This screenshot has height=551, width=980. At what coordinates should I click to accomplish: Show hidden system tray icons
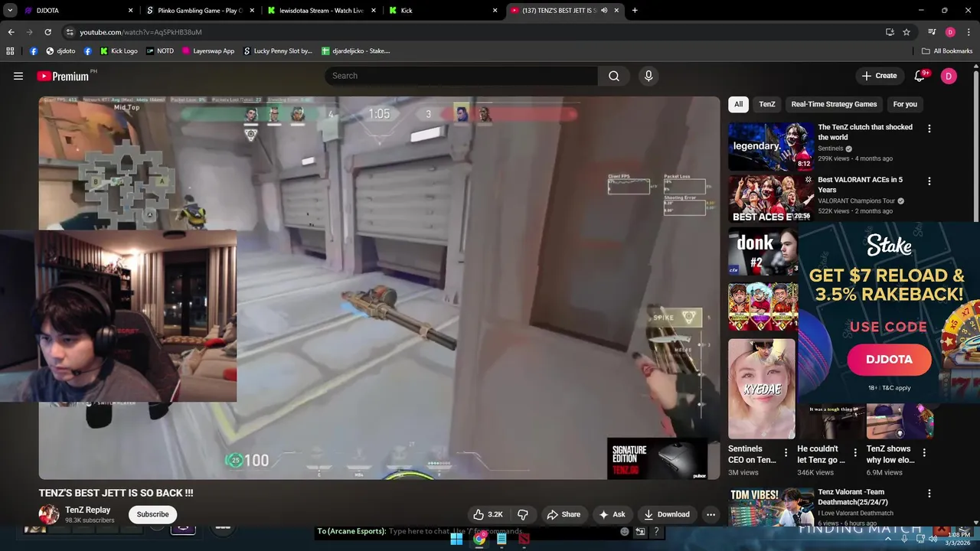coord(888,539)
